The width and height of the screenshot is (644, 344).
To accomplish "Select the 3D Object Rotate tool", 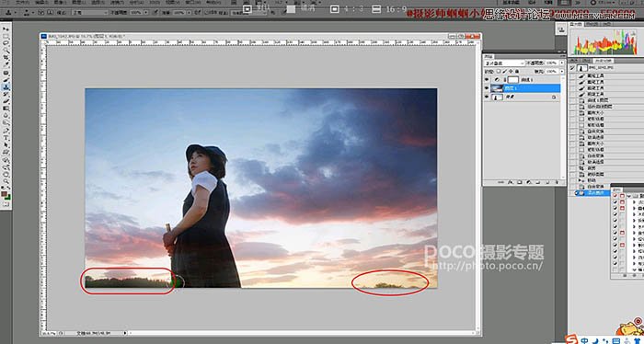I will point(7,160).
